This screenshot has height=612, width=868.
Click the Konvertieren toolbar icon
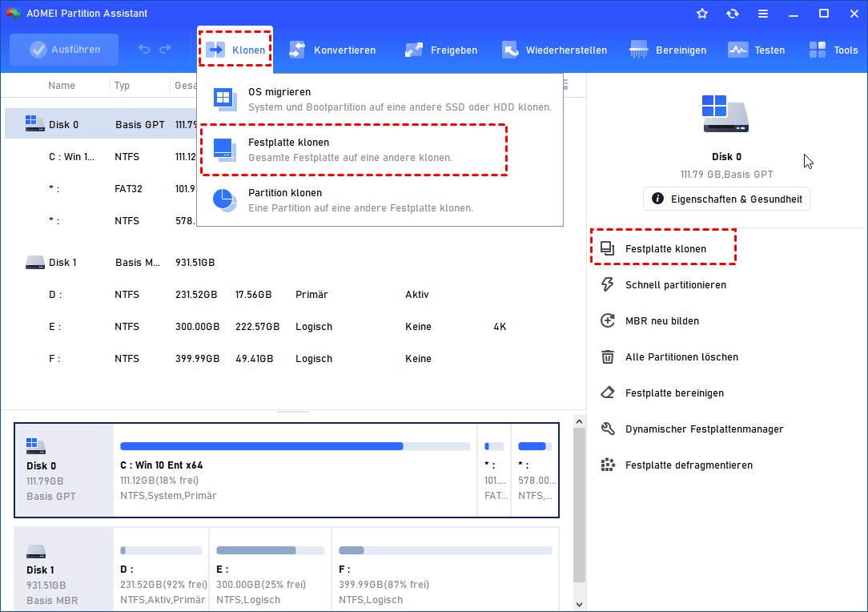pyautogui.click(x=297, y=50)
